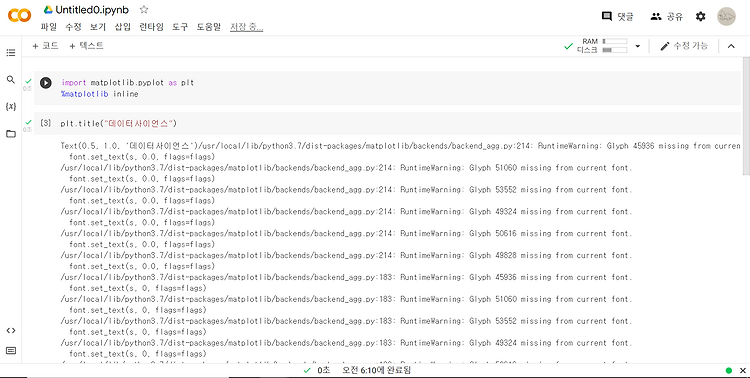Screen dimensions: 750x378
Task: Open the search and replace sidebar icon
Action: tap(11, 79)
